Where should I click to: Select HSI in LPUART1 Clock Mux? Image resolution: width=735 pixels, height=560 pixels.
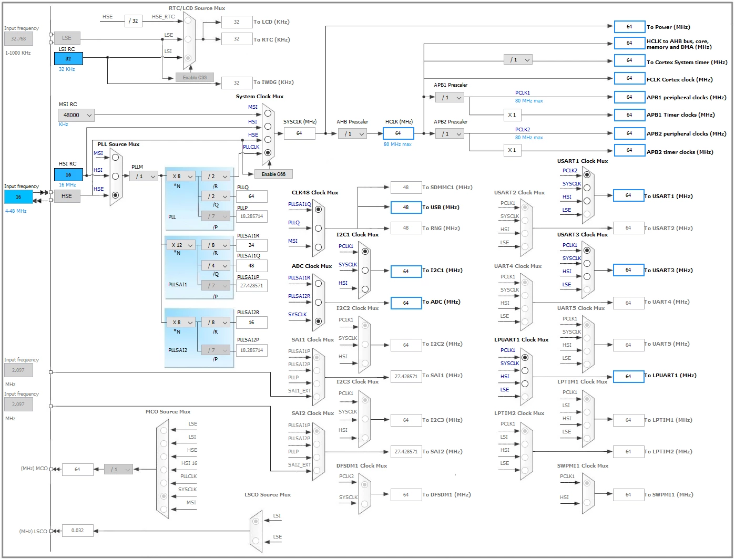(x=525, y=383)
